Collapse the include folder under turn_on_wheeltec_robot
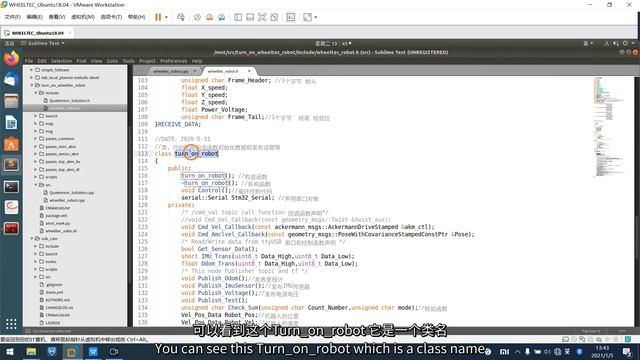The image size is (640, 360). (36, 93)
